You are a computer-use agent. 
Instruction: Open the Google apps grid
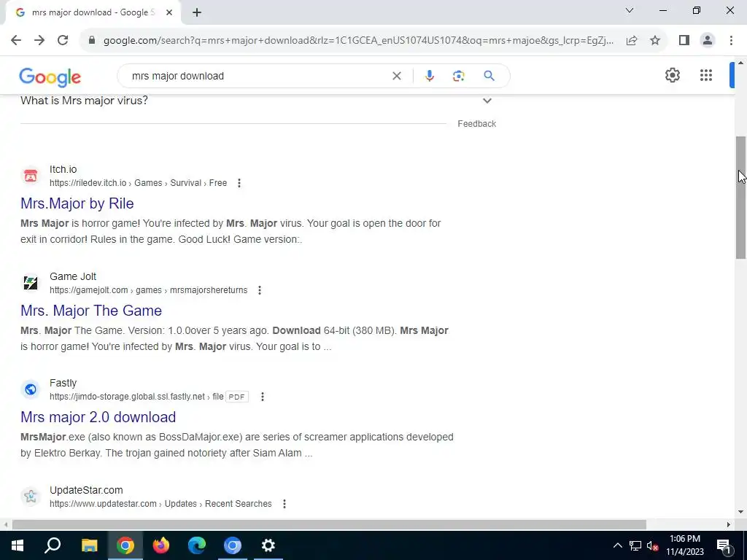coord(706,75)
